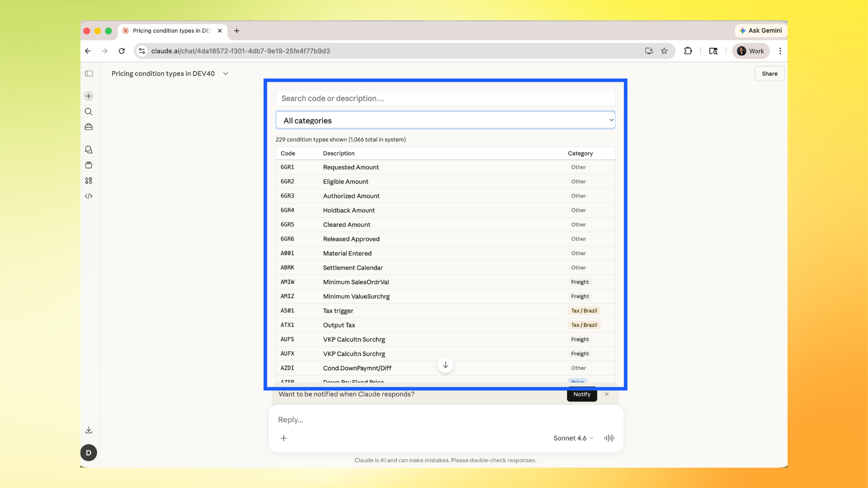Screen dimensions: 868x488
Task: Open a new chat with the plus icon
Action: point(89,96)
